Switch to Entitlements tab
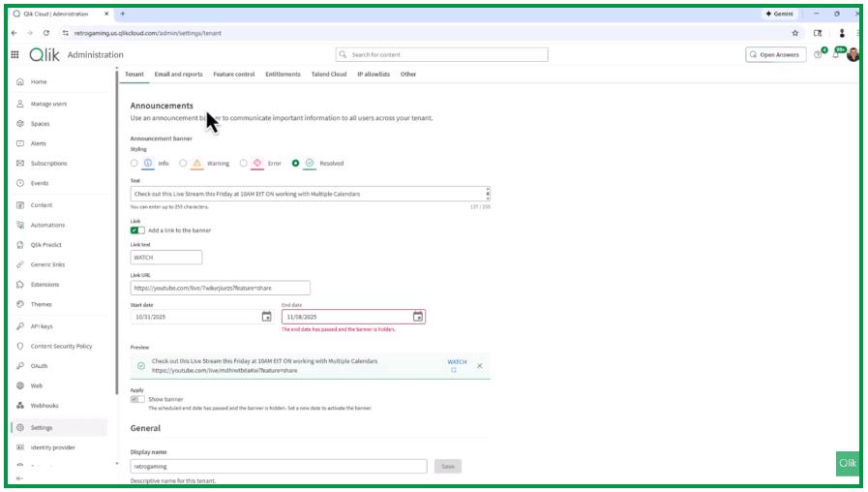 [x=283, y=75]
